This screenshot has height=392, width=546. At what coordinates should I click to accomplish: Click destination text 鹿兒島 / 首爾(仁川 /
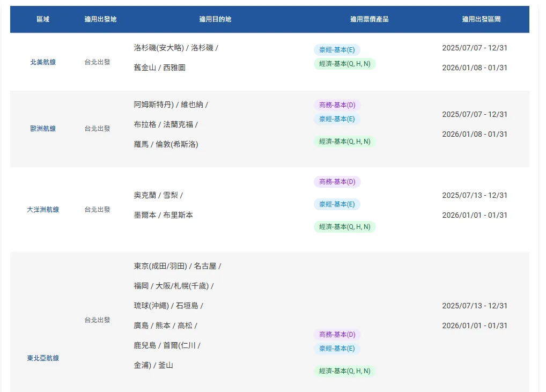(x=167, y=345)
